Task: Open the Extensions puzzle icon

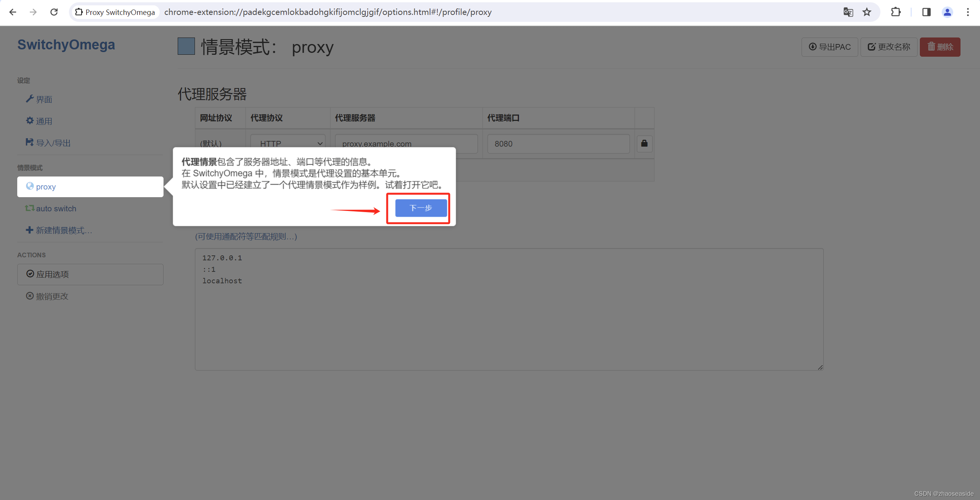Action: (x=896, y=12)
